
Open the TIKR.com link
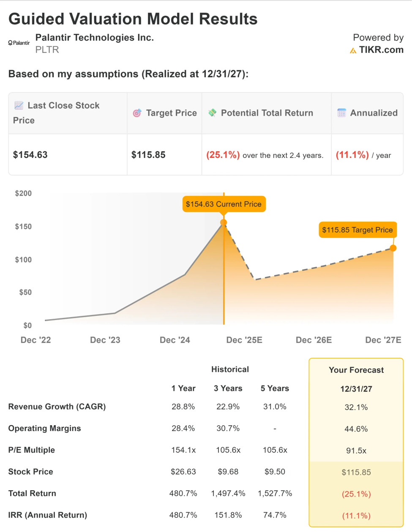click(381, 50)
